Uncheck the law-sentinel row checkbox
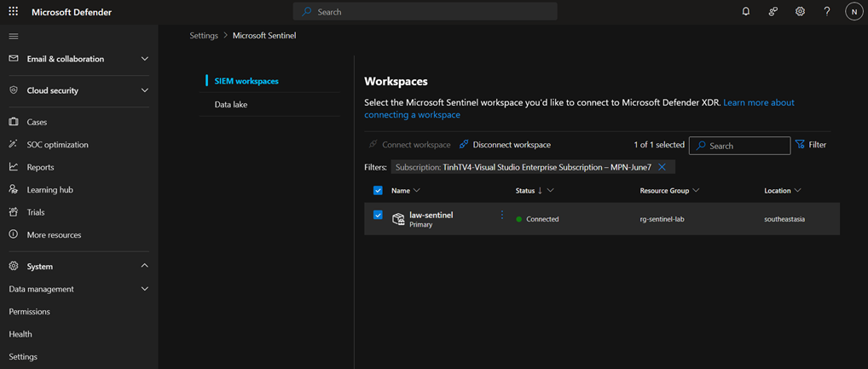 pyautogui.click(x=378, y=215)
